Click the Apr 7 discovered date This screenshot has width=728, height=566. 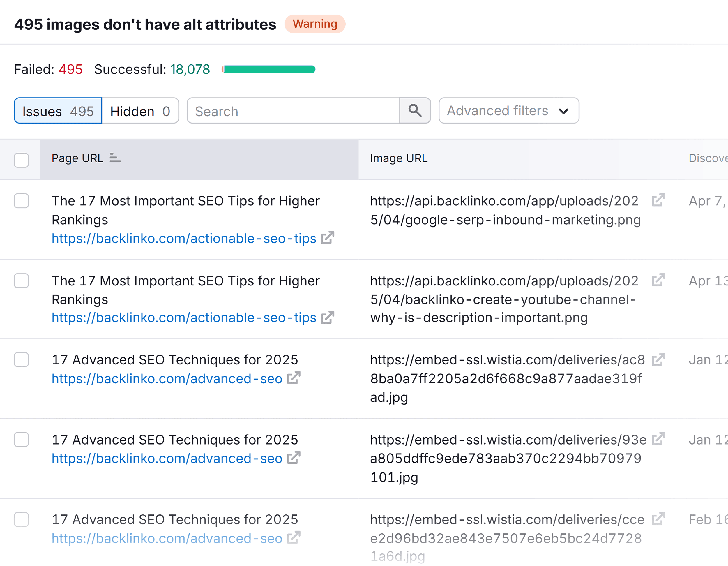coord(707,201)
